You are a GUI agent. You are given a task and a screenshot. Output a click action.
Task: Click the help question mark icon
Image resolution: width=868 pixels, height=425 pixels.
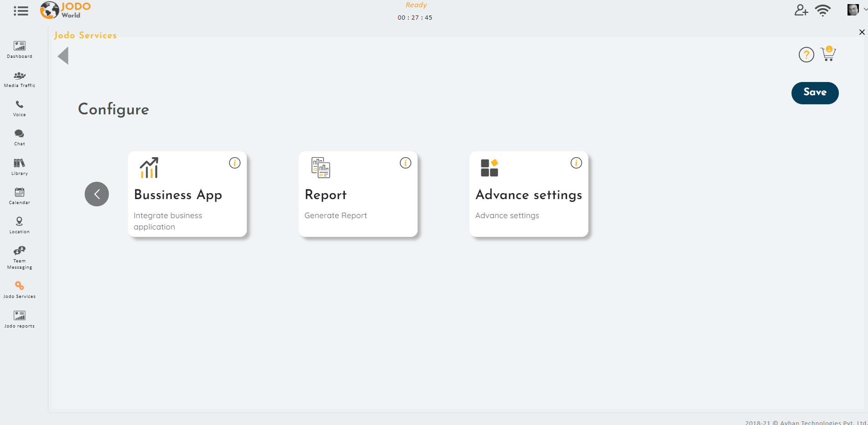807,54
